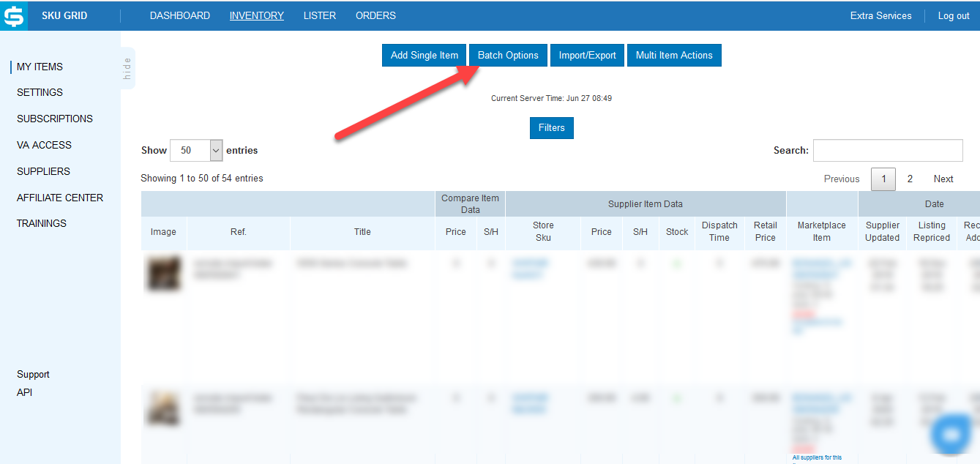Click the Support link
980x464 pixels.
[33, 374]
